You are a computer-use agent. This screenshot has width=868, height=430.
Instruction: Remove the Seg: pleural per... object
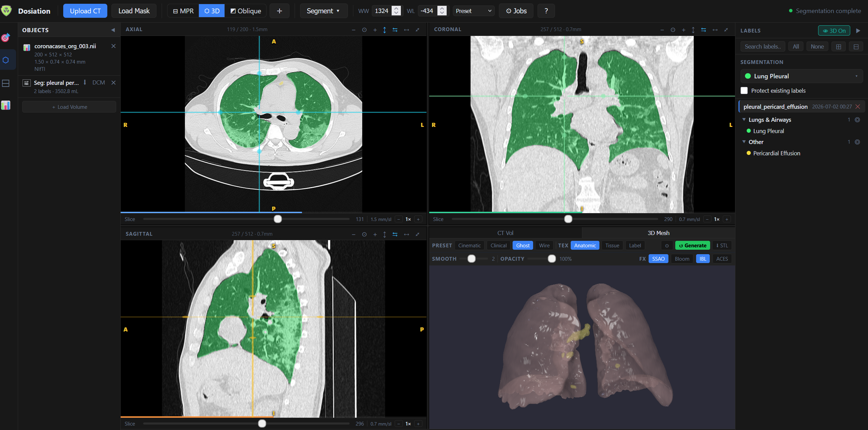pyautogui.click(x=113, y=82)
